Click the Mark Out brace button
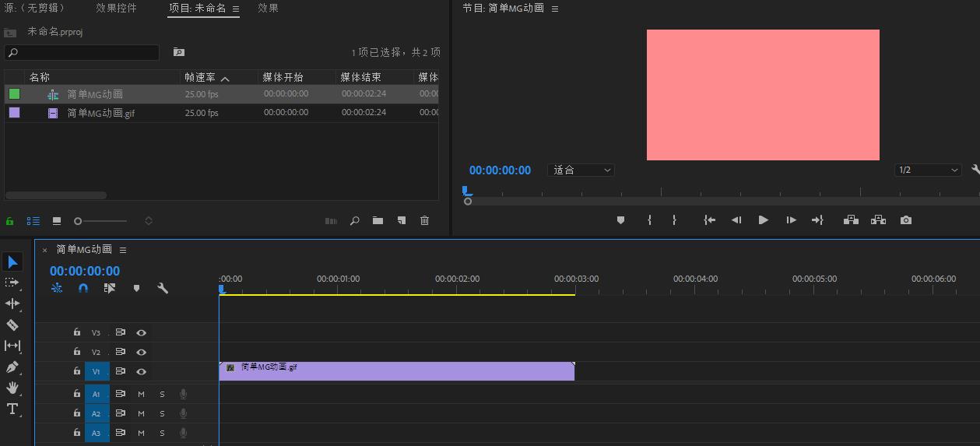980x446 pixels. [x=674, y=220]
